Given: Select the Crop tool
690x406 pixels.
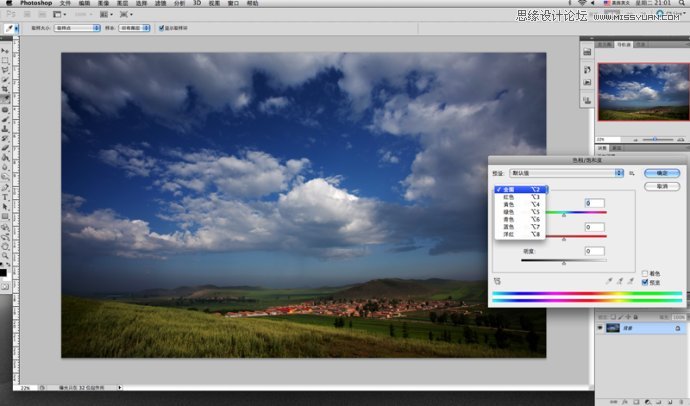Looking at the screenshot, I should point(6,90).
